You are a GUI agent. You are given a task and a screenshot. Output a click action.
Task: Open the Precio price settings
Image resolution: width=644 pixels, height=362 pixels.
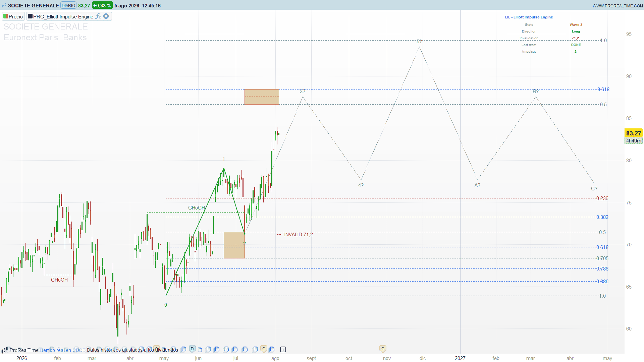(x=16, y=16)
